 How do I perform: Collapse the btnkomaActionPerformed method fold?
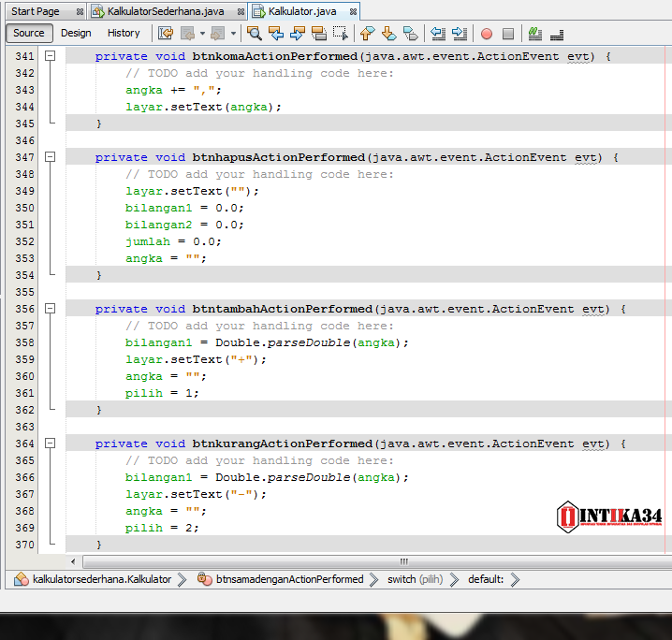[x=51, y=56]
